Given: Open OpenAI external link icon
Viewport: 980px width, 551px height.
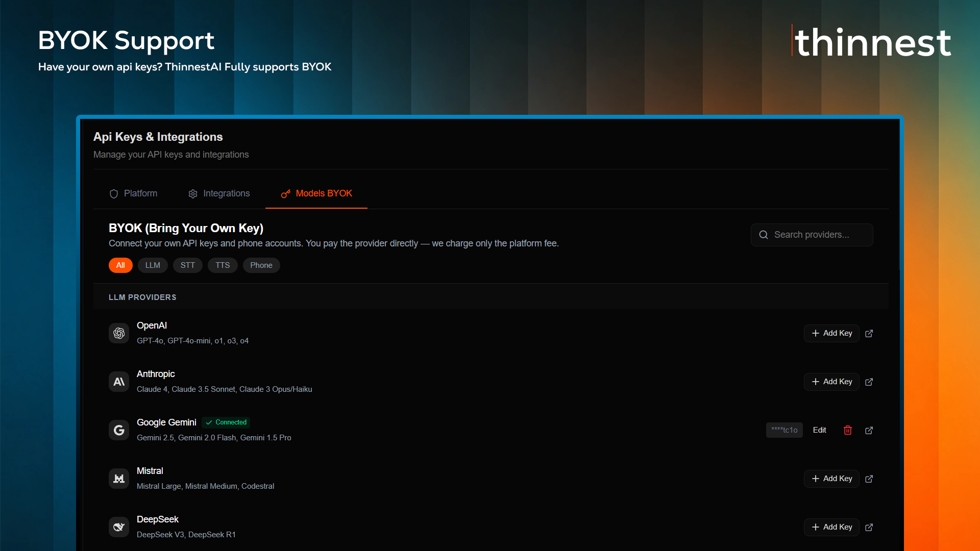Looking at the screenshot, I should click(869, 333).
